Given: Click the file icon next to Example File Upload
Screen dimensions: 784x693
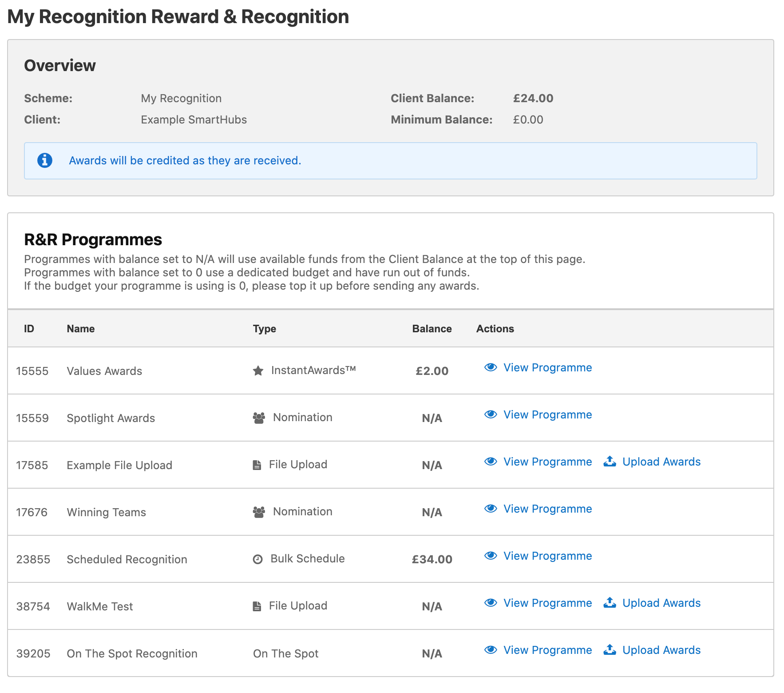Looking at the screenshot, I should (257, 464).
